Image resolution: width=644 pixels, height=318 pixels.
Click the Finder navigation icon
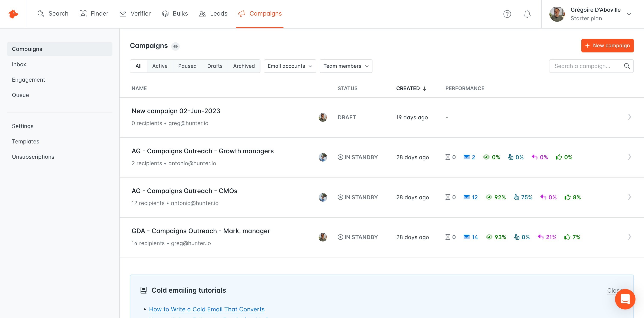[83, 14]
